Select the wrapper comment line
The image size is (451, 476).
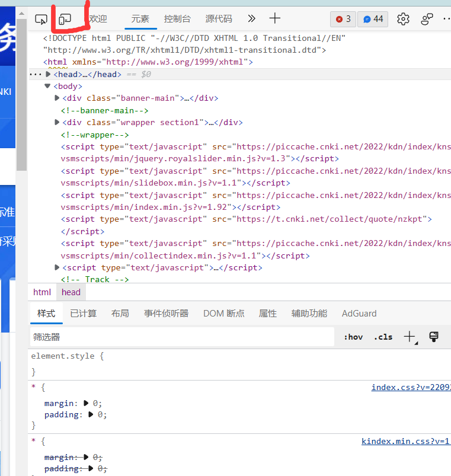(95, 135)
